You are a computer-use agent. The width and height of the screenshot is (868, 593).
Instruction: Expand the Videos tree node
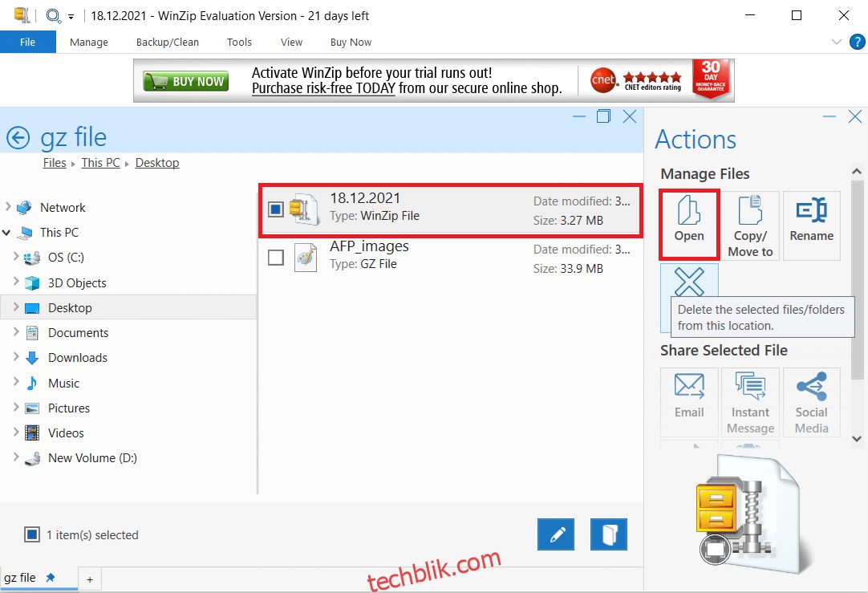click(x=16, y=432)
